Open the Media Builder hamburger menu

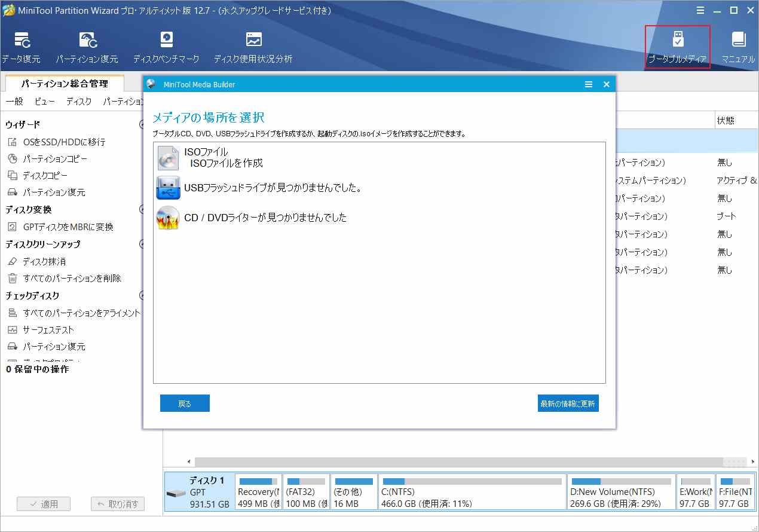589,84
